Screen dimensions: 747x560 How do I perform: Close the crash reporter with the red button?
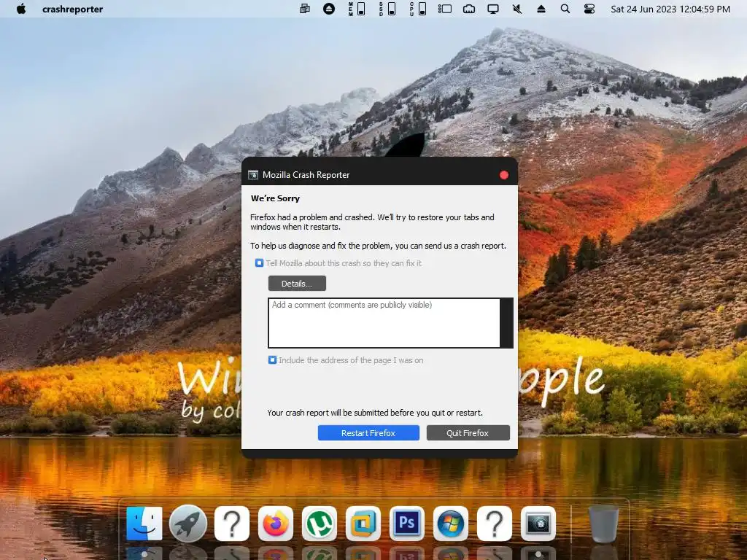504,175
